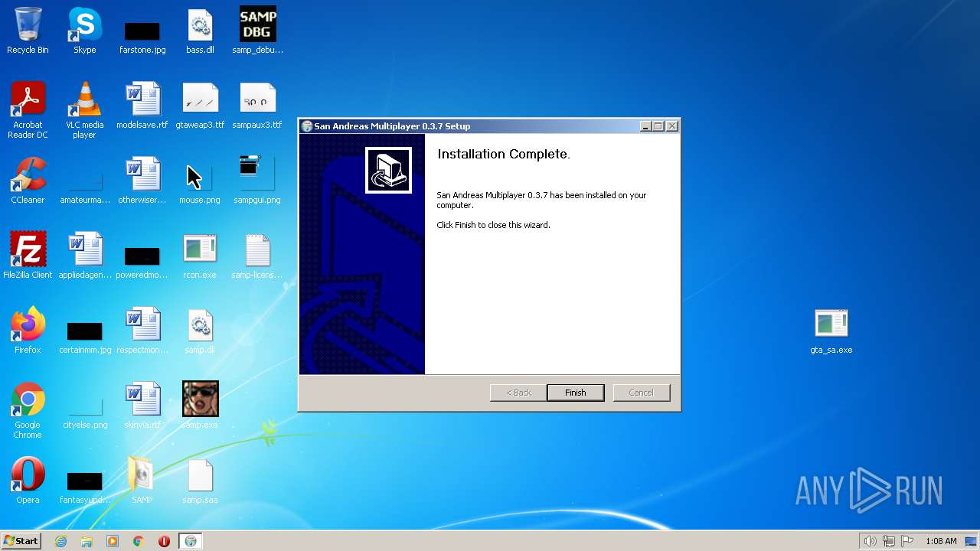This screenshot has width=980, height=551.
Task: Switch to the setup wizard taskbar button
Action: point(191,541)
